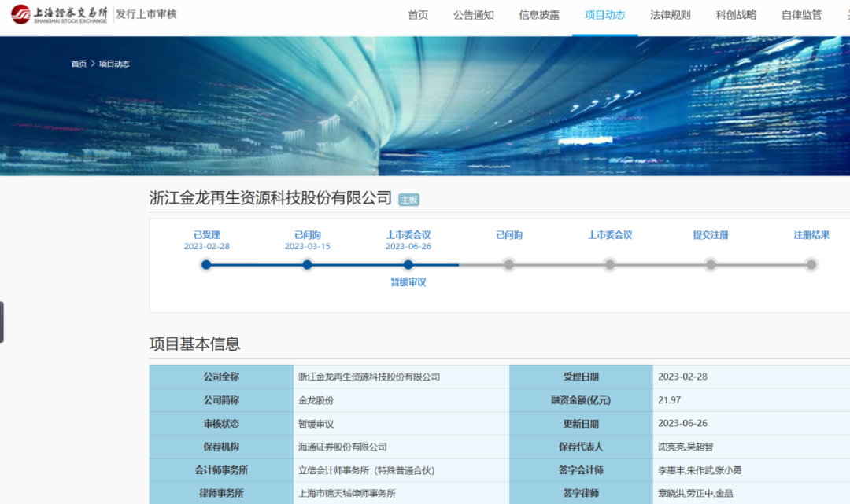The image size is (850, 504).
Task: Open the 首页 navigation menu item
Action: [x=418, y=15]
